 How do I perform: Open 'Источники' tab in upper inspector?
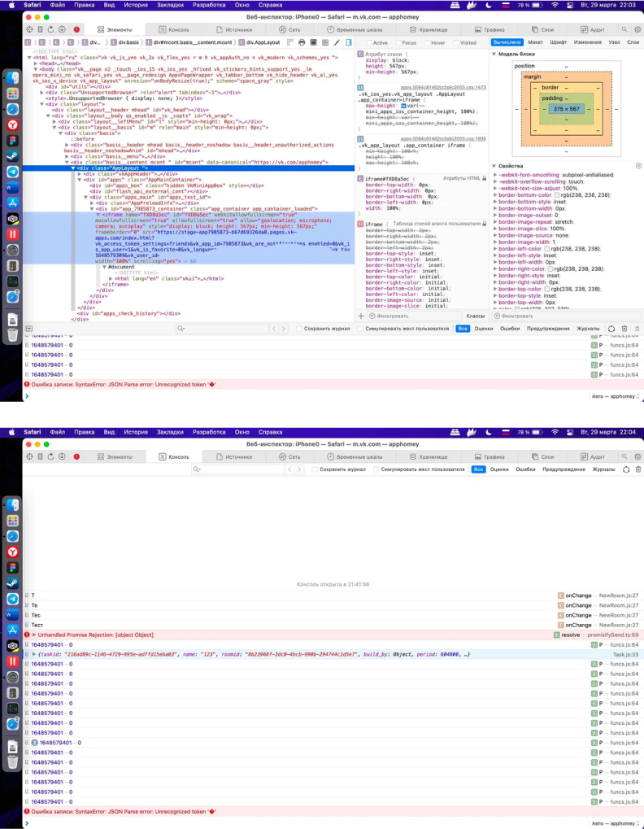tap(234, 29)
